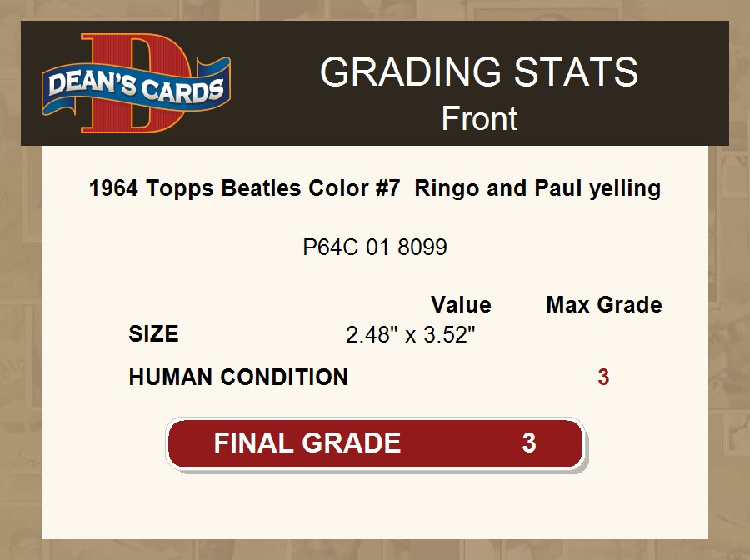Click the SIZE row label

154,334
